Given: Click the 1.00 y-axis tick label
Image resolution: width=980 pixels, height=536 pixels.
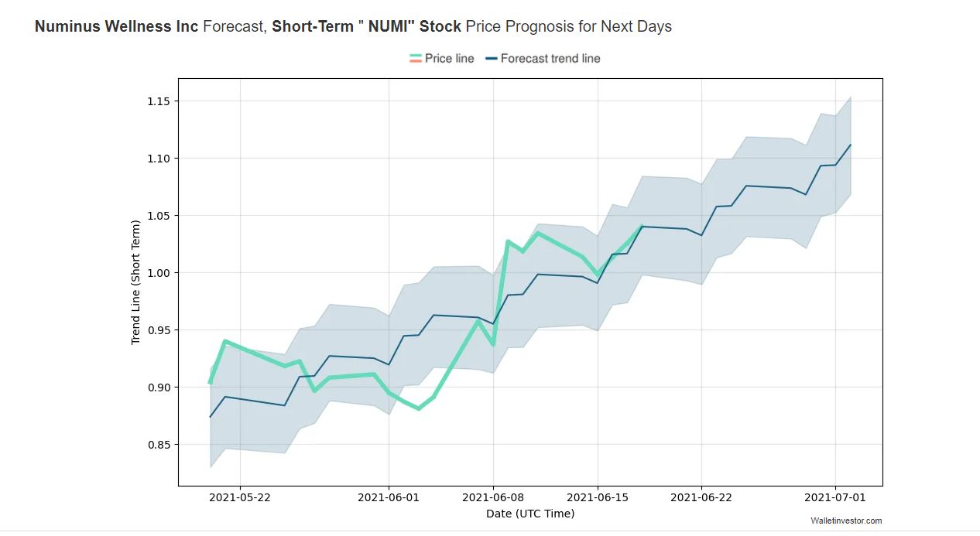Looking at the screenshot, I should pos(158,273).
